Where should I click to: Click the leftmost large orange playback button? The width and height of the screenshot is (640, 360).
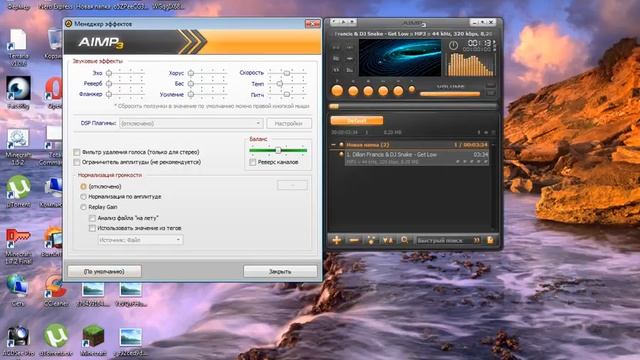click(337, 91)
